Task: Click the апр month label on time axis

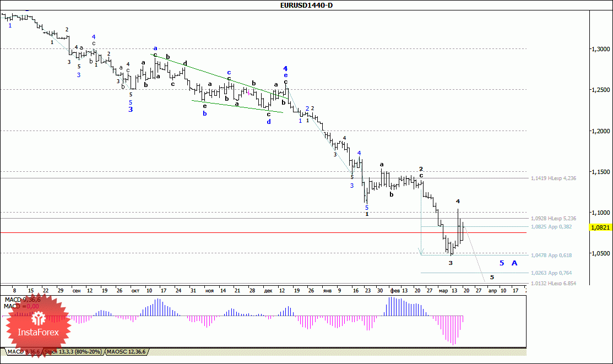Action: (x=492, y=291)
